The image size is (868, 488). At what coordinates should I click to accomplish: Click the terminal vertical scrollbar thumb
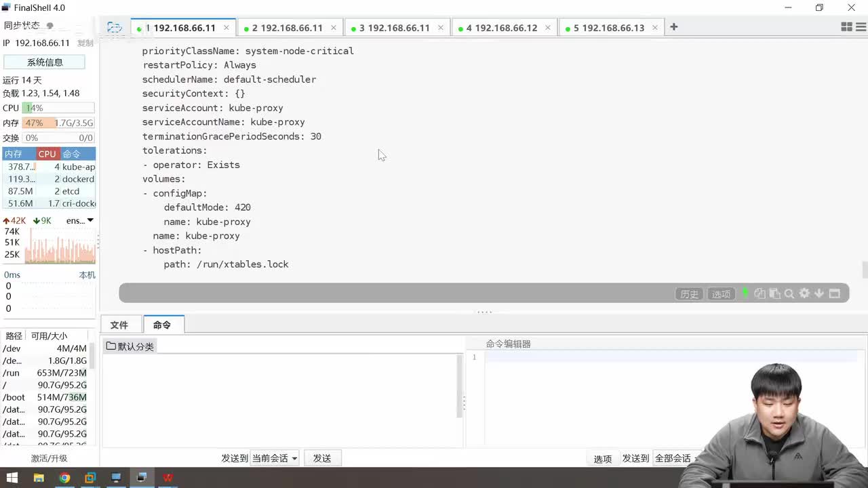click(x=865, y=269)
